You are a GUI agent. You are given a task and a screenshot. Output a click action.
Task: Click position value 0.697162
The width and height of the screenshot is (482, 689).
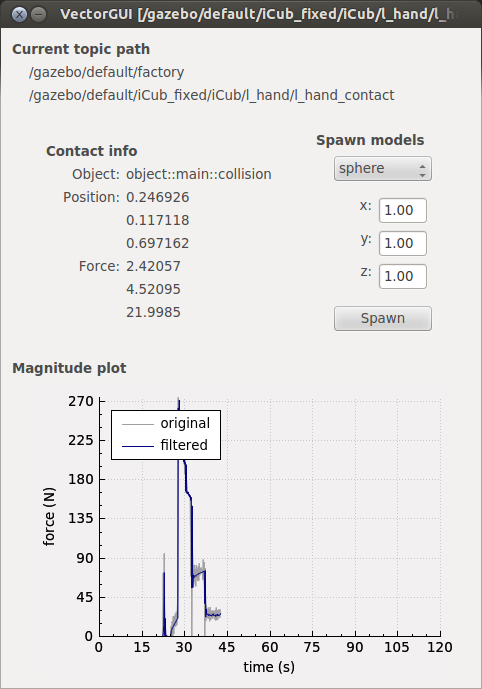(157, 243)
